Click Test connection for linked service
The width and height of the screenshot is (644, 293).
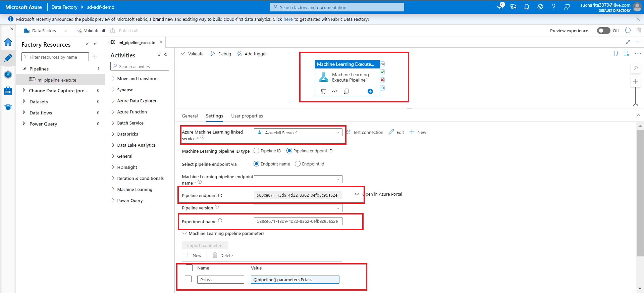click(365, 132)
